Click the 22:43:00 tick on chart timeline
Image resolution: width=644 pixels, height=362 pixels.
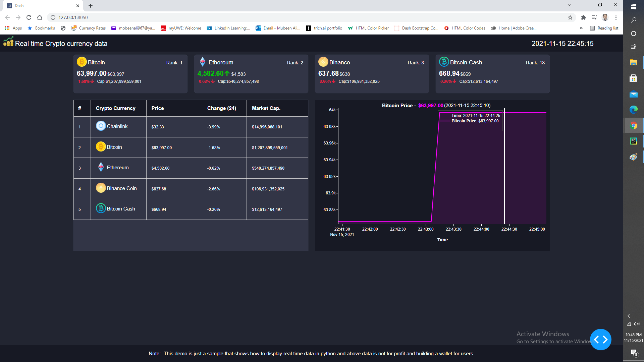pyautogui.click(x=425, y=229)
